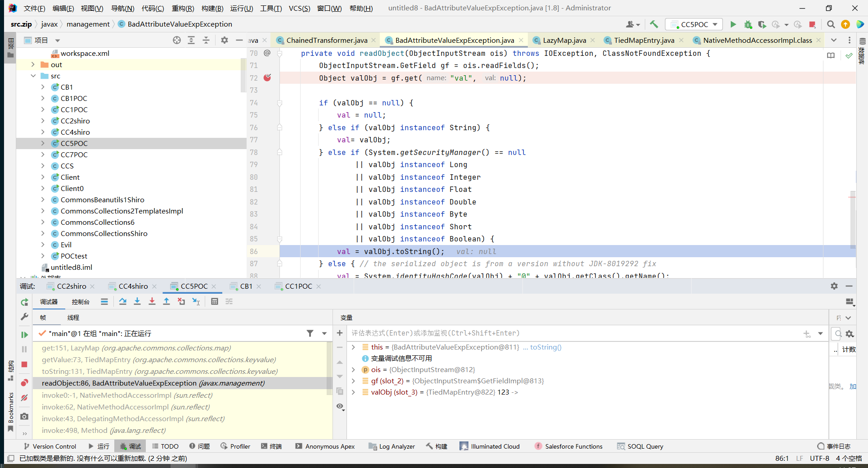Image resolution: width=868 pixels, height=468 pixels.
Task: Open the 文件(F) menu
Action: 34,8
